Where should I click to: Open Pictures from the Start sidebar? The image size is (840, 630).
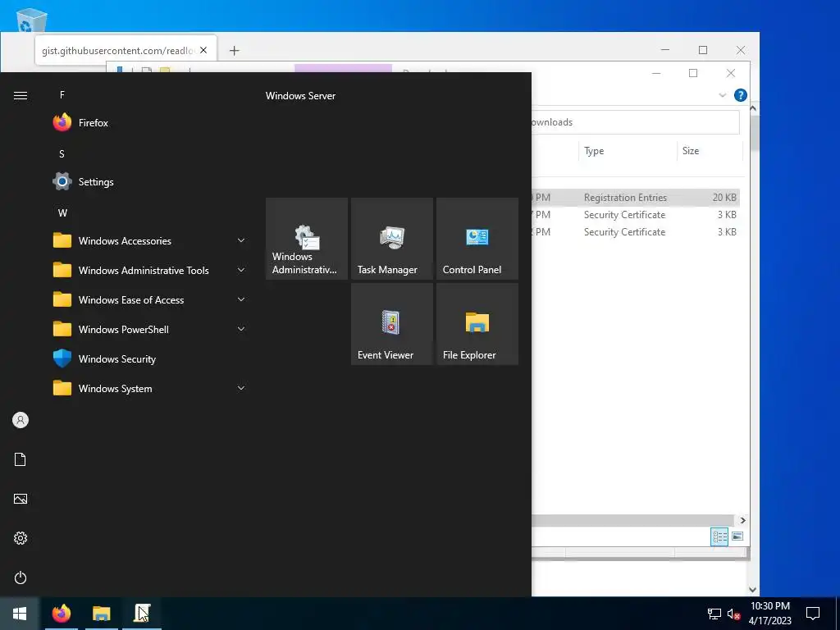pos(21,499)
